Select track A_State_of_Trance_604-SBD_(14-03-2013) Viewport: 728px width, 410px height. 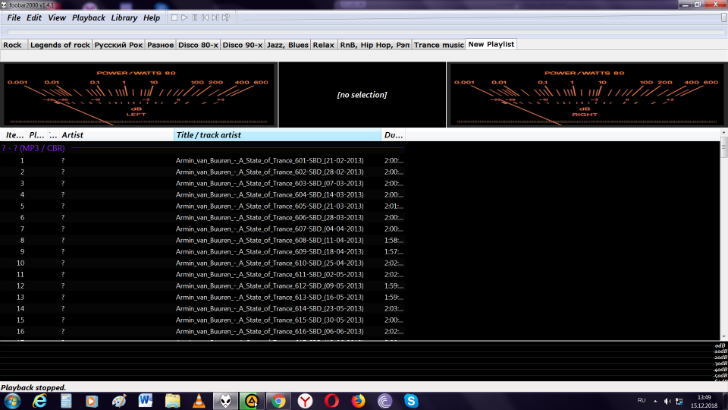[x=202, y=195]
